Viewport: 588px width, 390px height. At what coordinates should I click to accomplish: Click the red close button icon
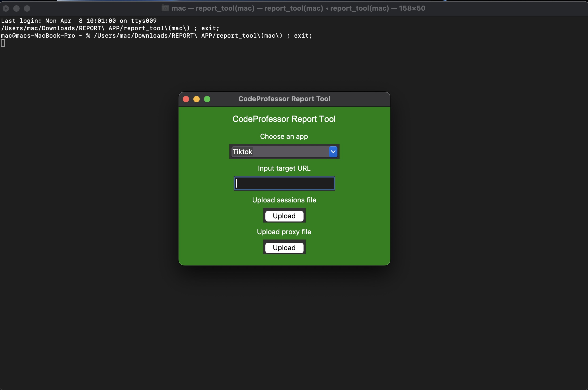(x=186, y=99)
